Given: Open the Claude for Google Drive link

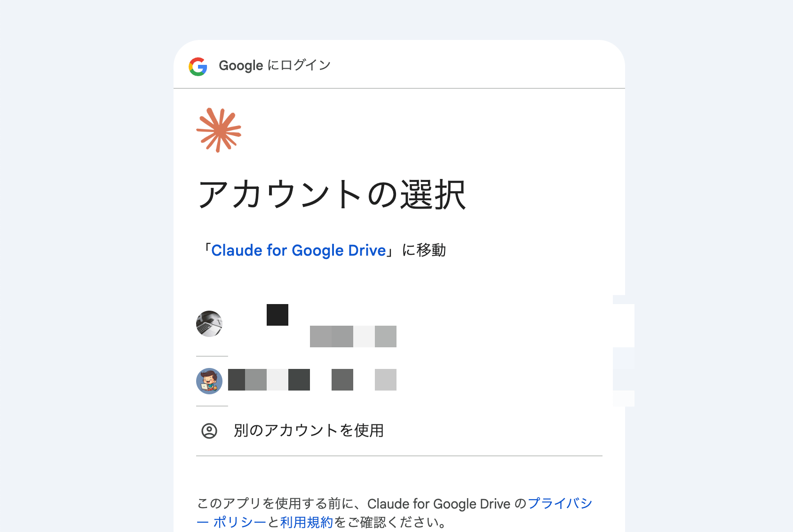Looking at the screenshot, I should [x=299, y=250].
